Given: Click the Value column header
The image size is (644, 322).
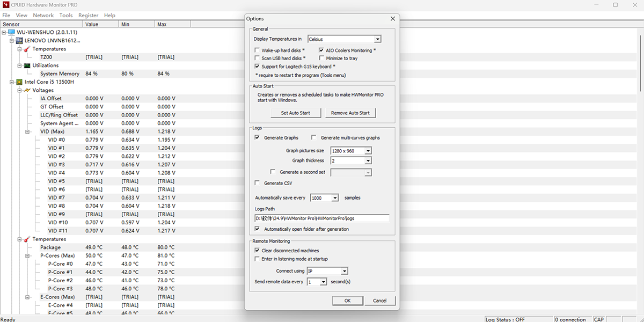Looking at the screenshot, I should pyautogui.click(x=100, y=24).
